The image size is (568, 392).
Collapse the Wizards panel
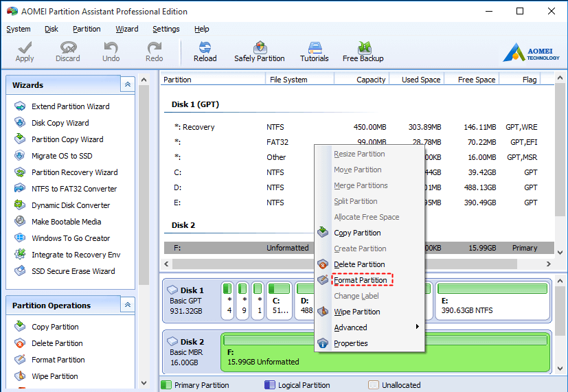pos(128,85)
